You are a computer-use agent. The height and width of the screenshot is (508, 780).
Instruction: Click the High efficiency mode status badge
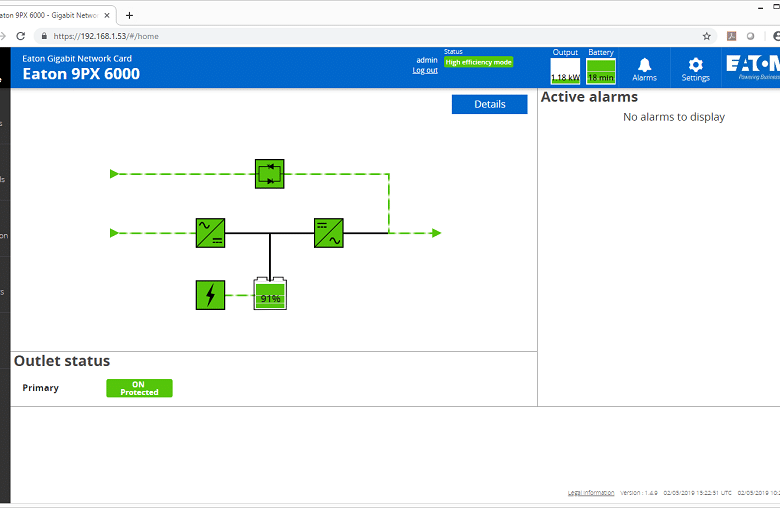tap(479, 62)
